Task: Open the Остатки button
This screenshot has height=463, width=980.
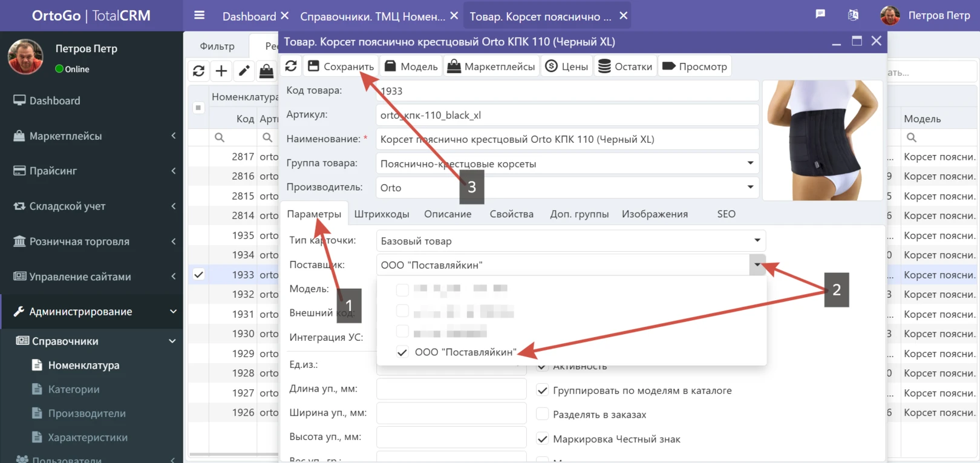Action: click(626, 66)
